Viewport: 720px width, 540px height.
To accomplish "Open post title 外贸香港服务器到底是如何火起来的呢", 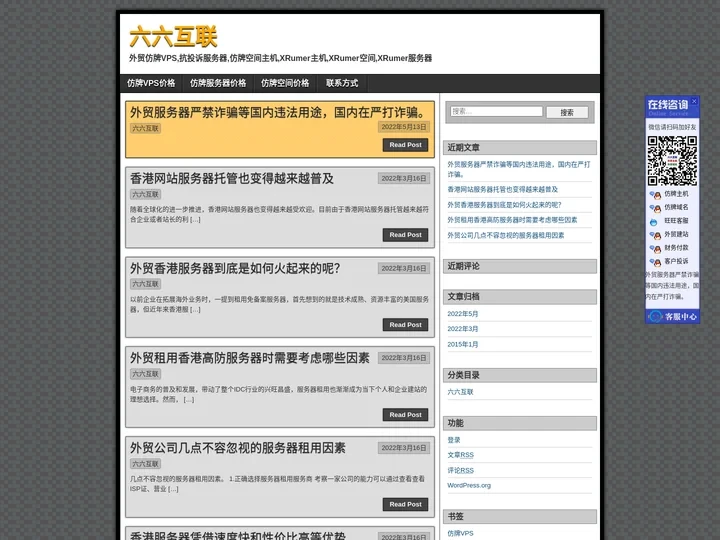I will [235, 268].
